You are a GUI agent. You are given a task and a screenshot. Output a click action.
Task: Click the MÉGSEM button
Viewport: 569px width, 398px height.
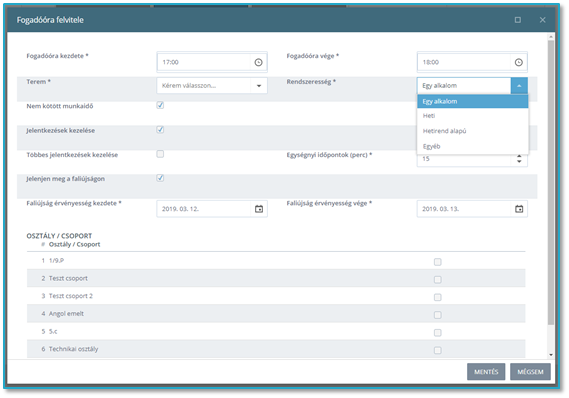[530, 372]
